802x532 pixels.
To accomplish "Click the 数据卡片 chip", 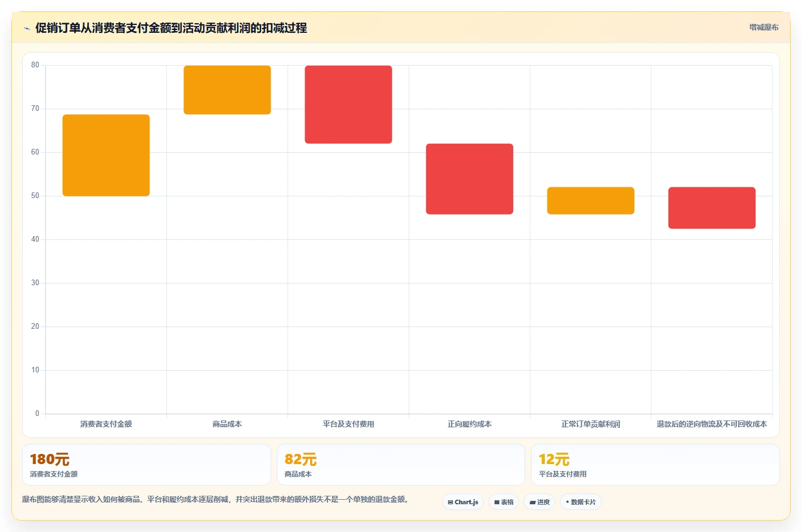I will coord(581,502).
